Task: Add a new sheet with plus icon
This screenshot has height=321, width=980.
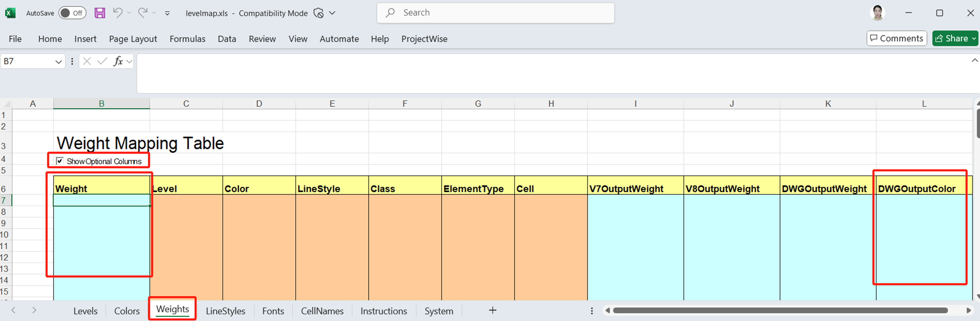Action: pos(492,310)
